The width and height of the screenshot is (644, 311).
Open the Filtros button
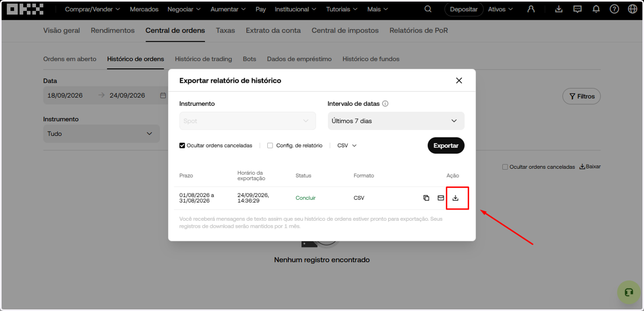coord(582,97)
